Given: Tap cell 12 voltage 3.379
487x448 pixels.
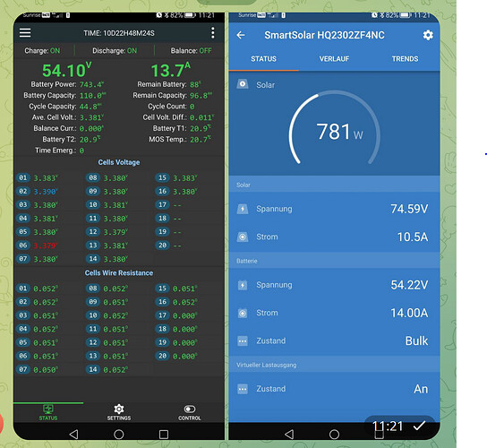Looking at the screenshot, I should point(115,232).
